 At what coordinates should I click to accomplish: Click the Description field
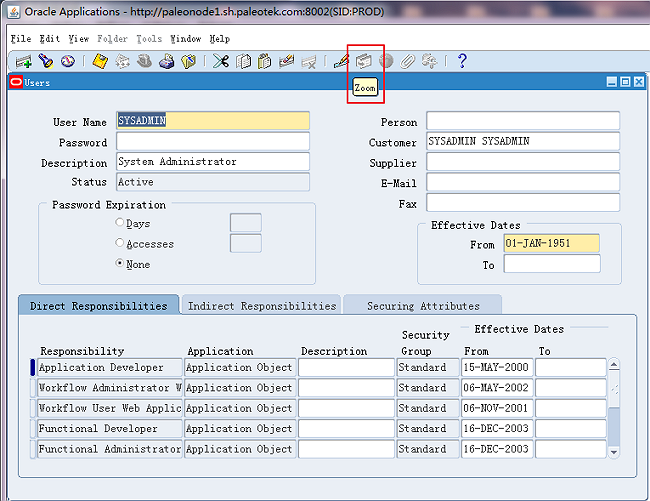213,162
